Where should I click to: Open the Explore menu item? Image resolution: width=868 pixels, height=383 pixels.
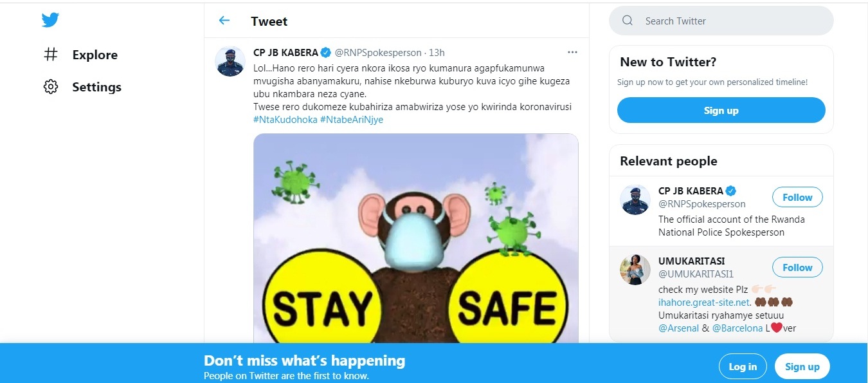point(95,55)
